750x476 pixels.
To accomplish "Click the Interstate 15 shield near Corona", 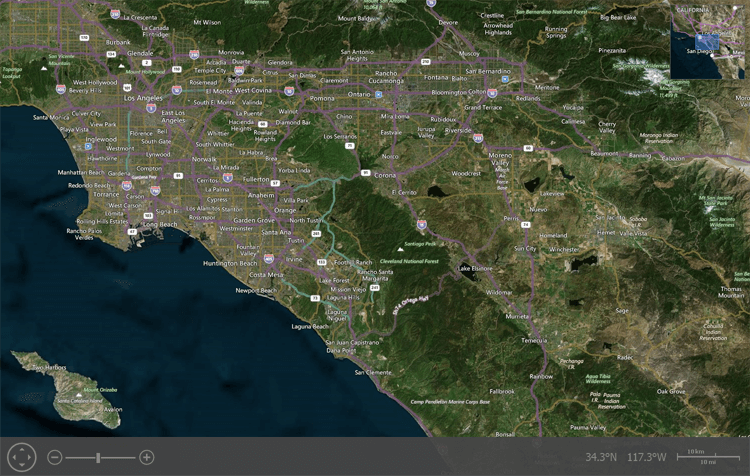I will click(x=421, y=224).
